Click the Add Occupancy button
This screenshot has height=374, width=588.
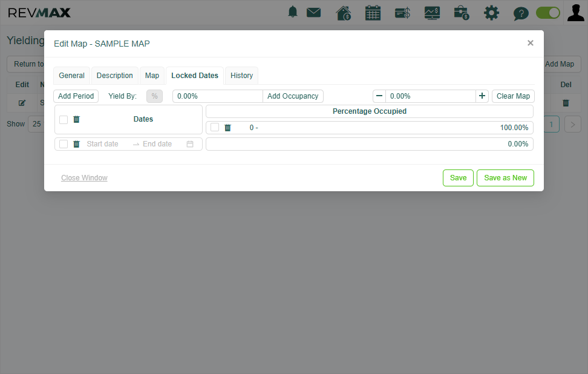[293, 96]
